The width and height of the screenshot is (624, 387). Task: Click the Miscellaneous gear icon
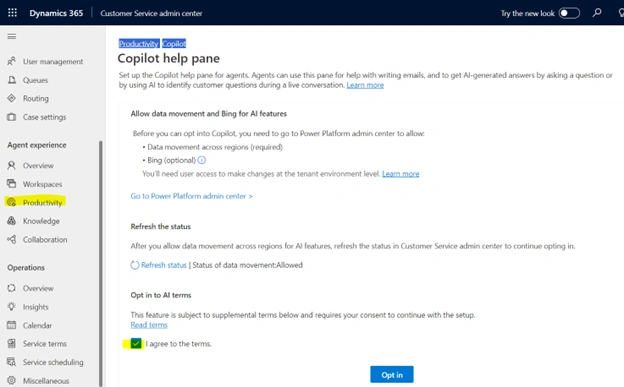tap(12, 381)
